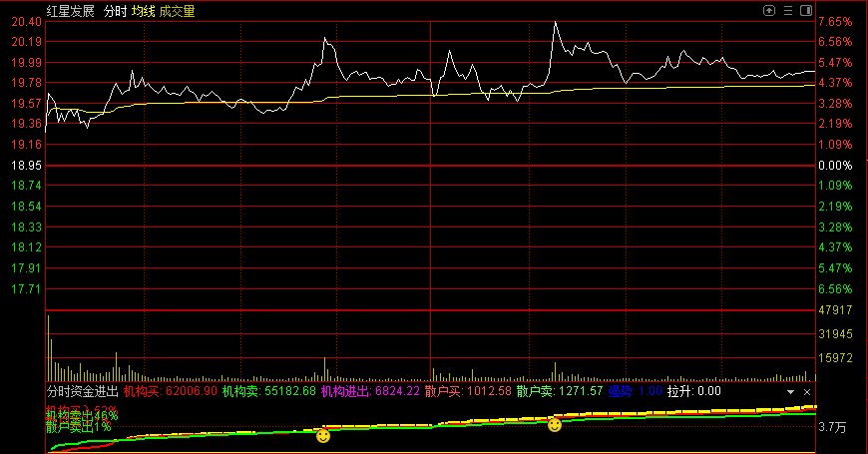Click the first smiley face signal marker
The height and width of the screenshot is (454, 868).
[323, 436]
